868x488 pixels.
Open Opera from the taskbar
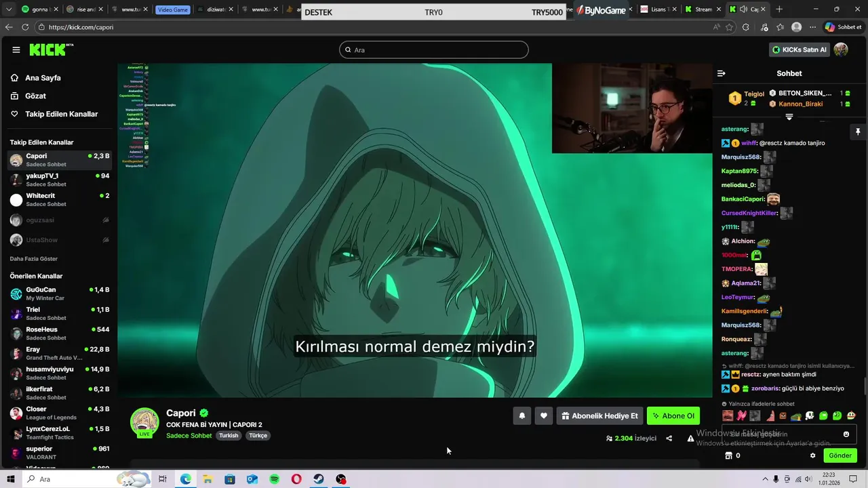click(x=296, y=479)
